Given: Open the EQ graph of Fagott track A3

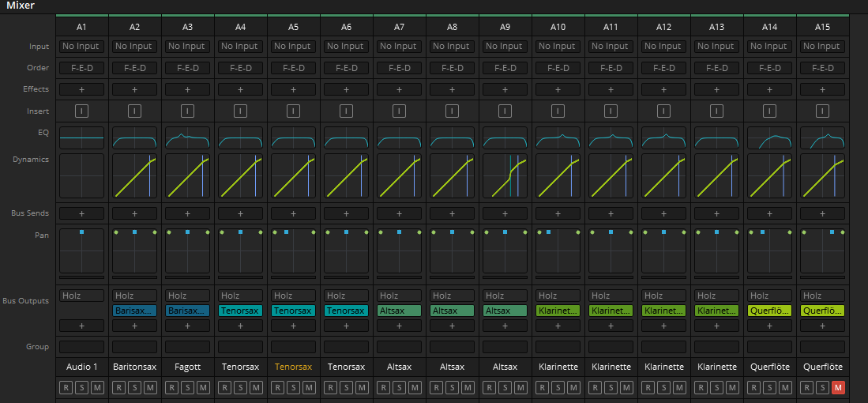Looking at the screenshot, I should tap(188, 137).
